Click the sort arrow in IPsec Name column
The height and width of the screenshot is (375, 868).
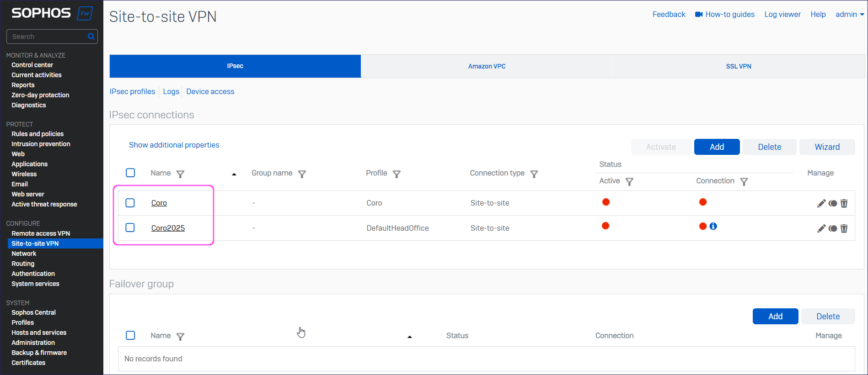coord(234,174)
